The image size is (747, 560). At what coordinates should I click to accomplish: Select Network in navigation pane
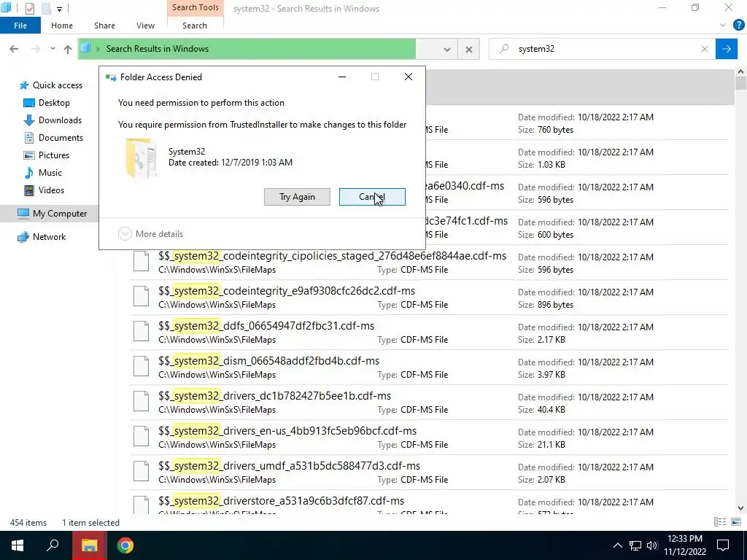pyautogui.click(x=42, y=237)
